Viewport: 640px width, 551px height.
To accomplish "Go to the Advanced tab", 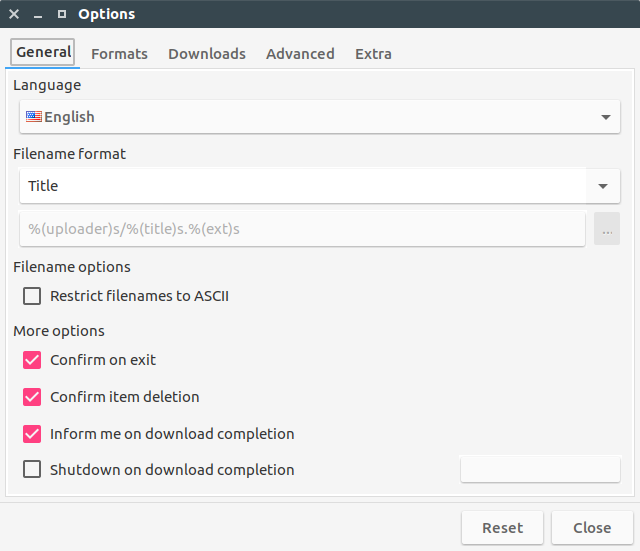I will (x=300, y=54).
